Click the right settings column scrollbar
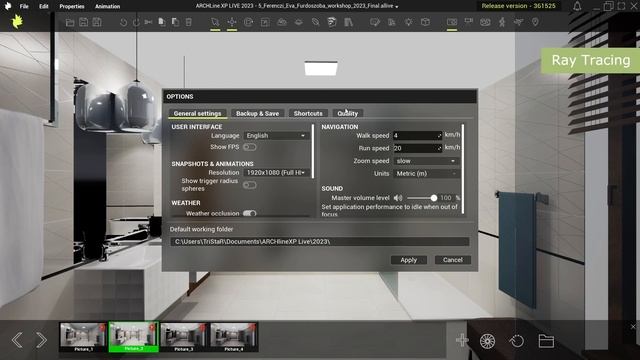The width and height of the screenshot is (640, 360). coord(463,169)
